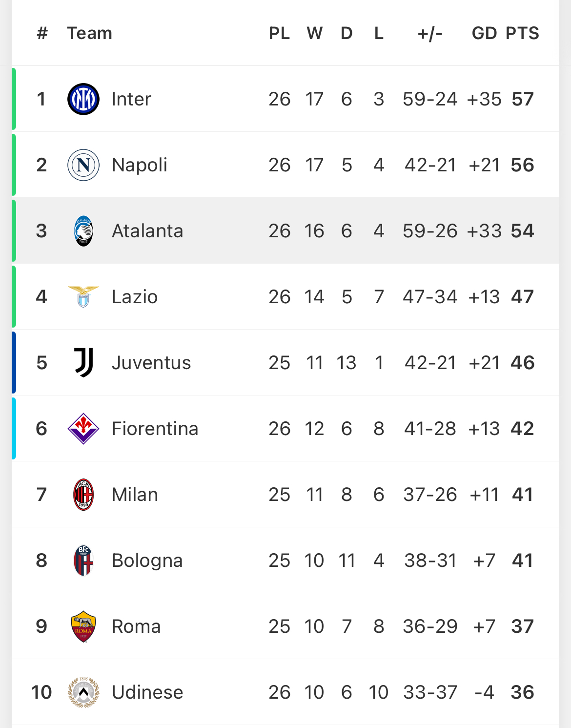
Task: Tap the Lazio eagle crest
Action: 83,296
